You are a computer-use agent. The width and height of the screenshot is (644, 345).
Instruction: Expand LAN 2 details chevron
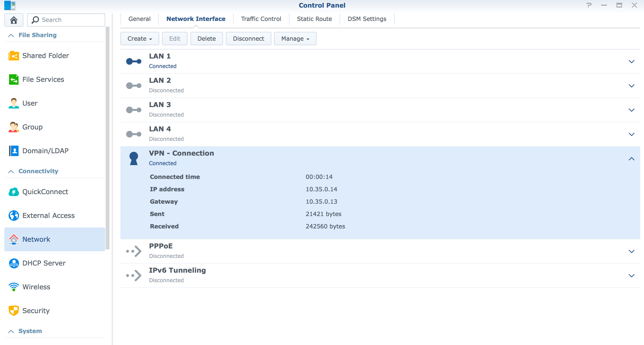pyautogui.click(x=631, y=86)
